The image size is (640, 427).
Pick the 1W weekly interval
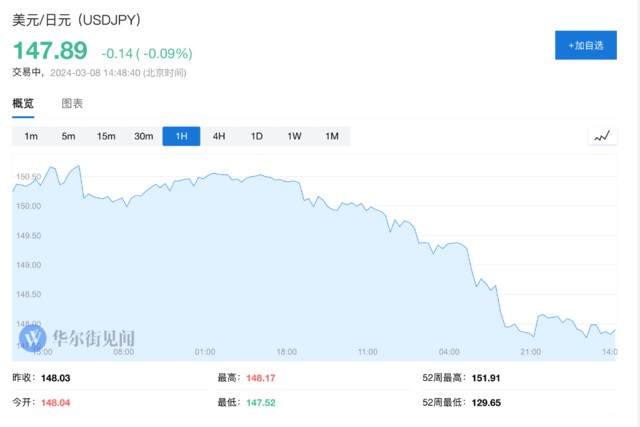point(294,136)
